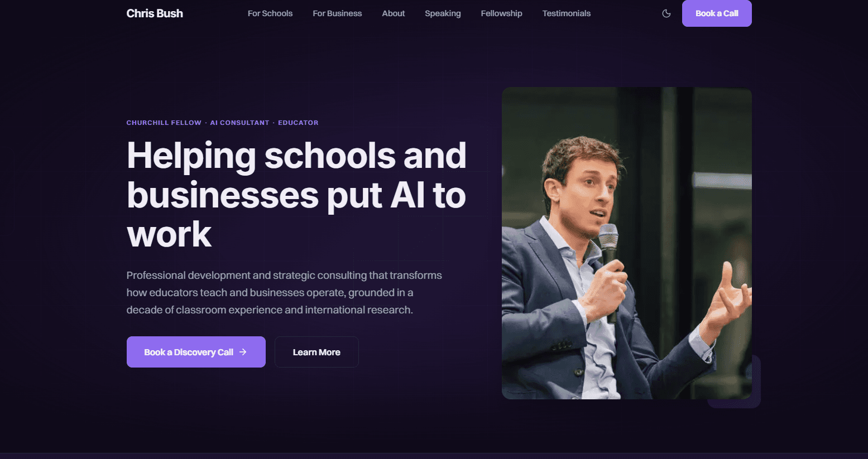Screen dimensions: 868x459
Task: Select Speaking in the navigation bar
Action: click(x=443, y=13)
